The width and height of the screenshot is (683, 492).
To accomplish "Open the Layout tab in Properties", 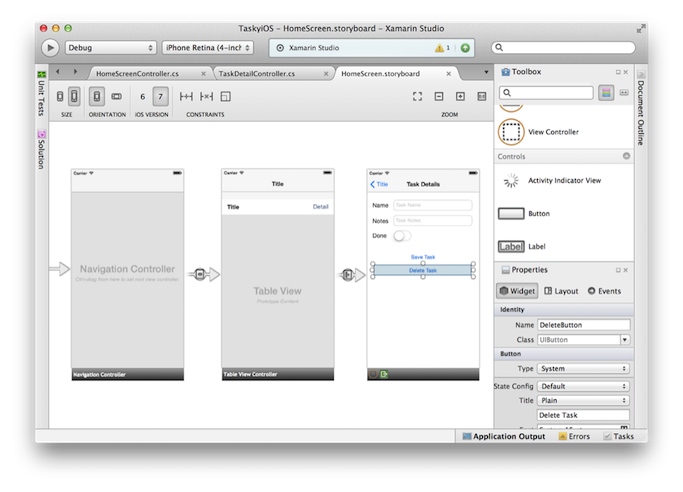I will click(561, 291).
